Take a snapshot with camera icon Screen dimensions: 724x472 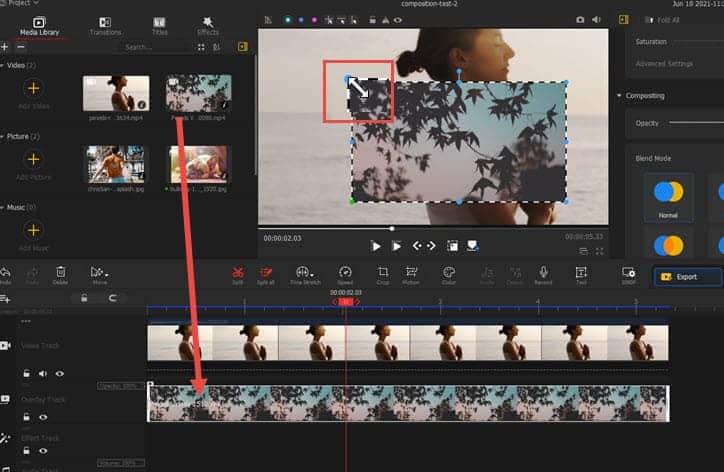click(579, 19)
